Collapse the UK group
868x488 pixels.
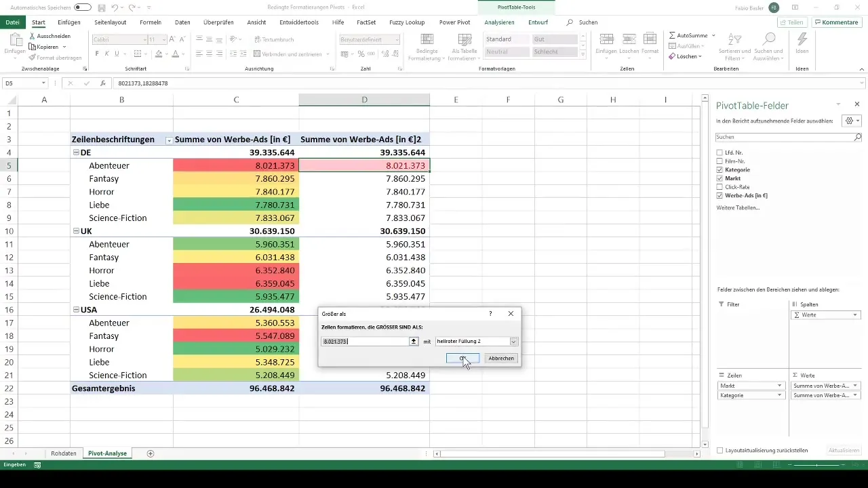click(x=76, y=231)
